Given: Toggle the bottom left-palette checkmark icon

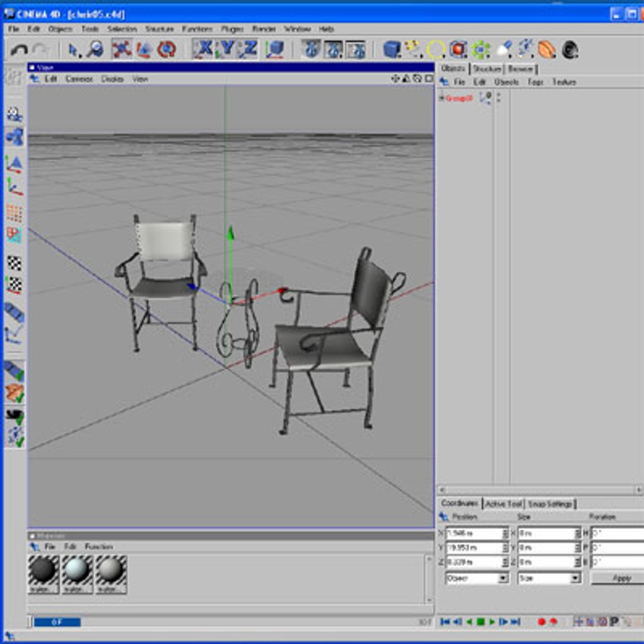Looking at the screenshot, I should point(15,437).
